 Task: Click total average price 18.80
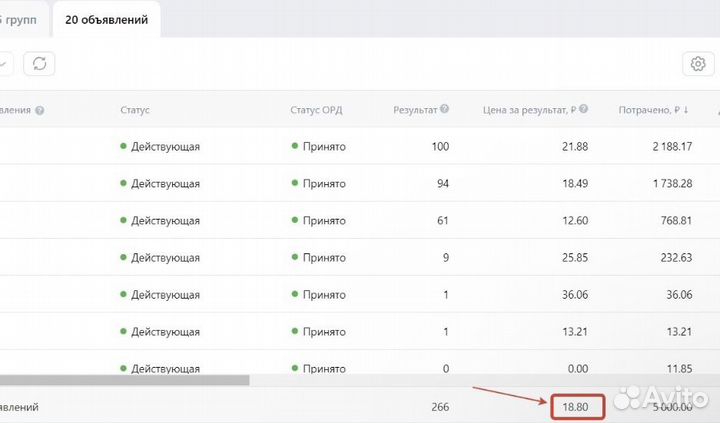[x=575, y=407]
